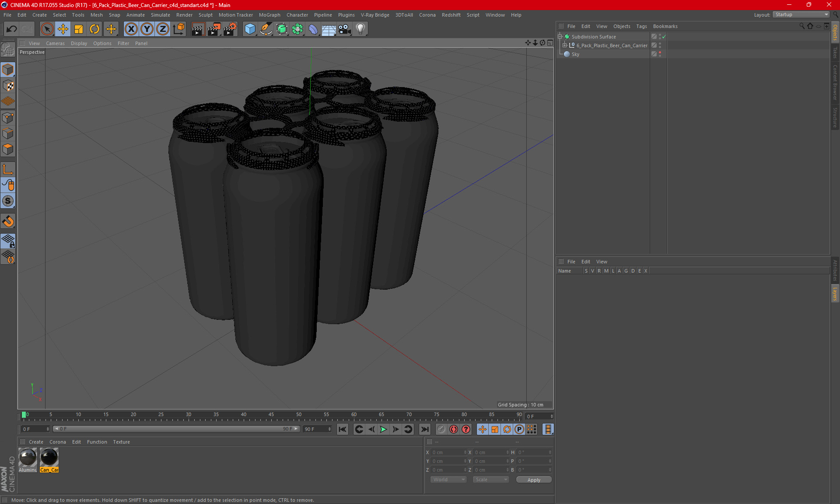Collapse the Subdivision Surface tree node
The height and width of the screenshot is (504, 840).
pyautogui.click(x=560, y=37)
